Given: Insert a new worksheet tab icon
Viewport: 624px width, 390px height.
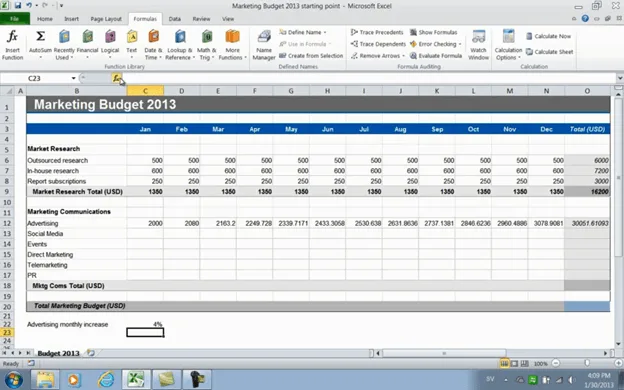Looking at the screenshot, I should point(91,353).
